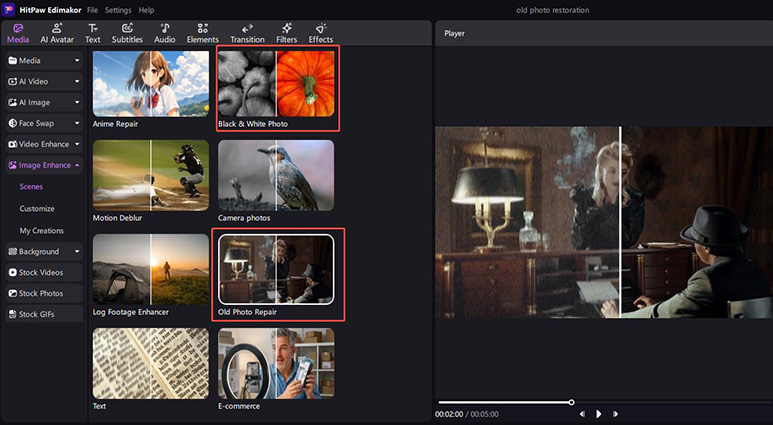The image size is (773, 425).
Task: Step to the next frame
Action: click(x=615, y=414)
